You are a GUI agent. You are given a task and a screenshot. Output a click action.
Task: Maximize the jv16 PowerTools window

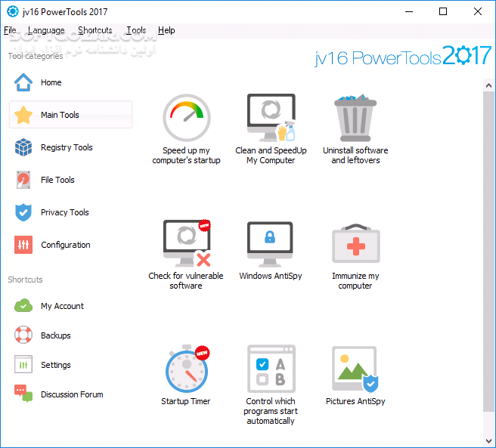coord(443,11)
